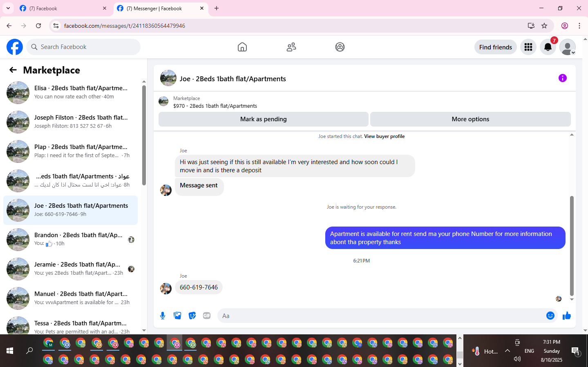Reload the page
The width and height of the screenshot is (588, 367).
pyautogui.click(x=38, y=26)
